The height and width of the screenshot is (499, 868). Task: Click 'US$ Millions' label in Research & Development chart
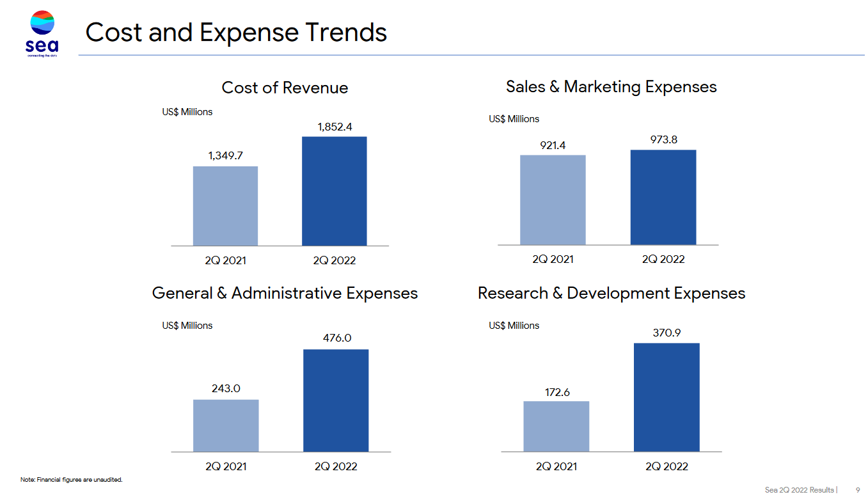click(514, 326)
